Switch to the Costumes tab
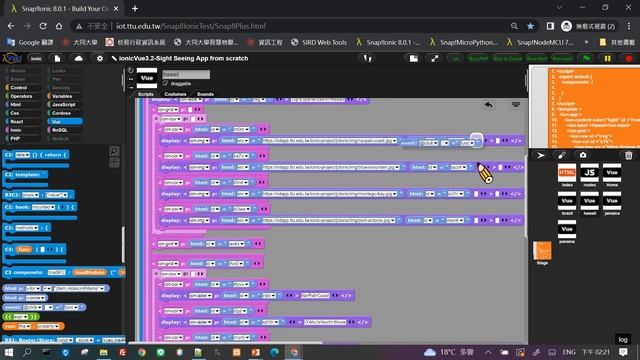640x360 pixels. click(x=175, y=94)
